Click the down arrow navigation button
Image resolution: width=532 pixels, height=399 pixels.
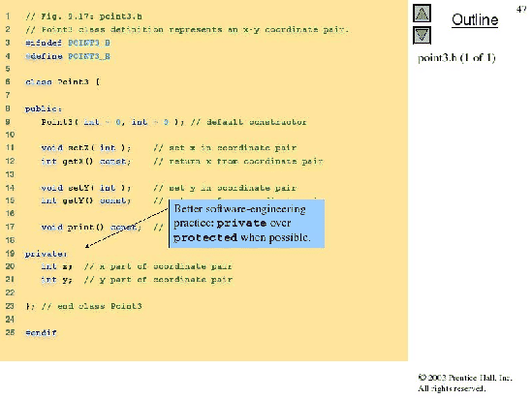422,36
